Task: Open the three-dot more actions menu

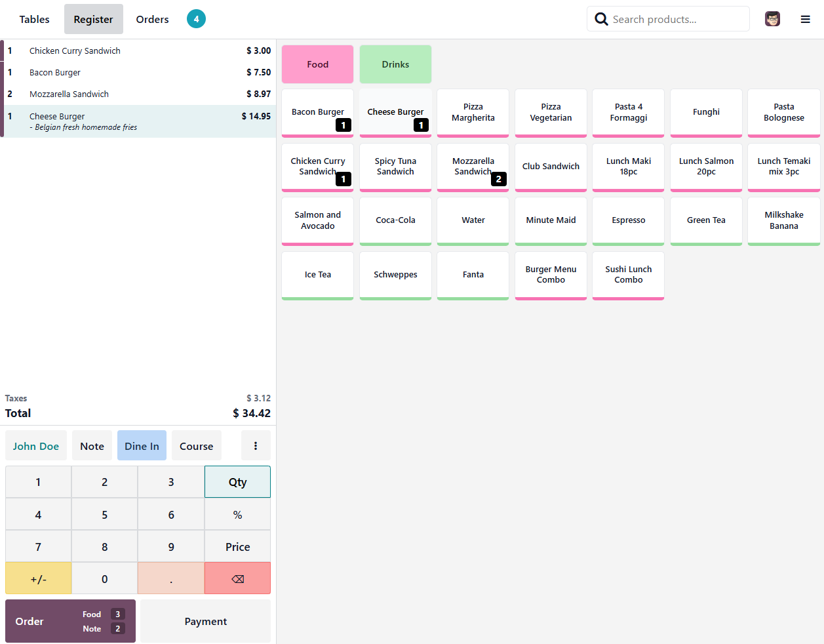Action: [x=256, y=446]
